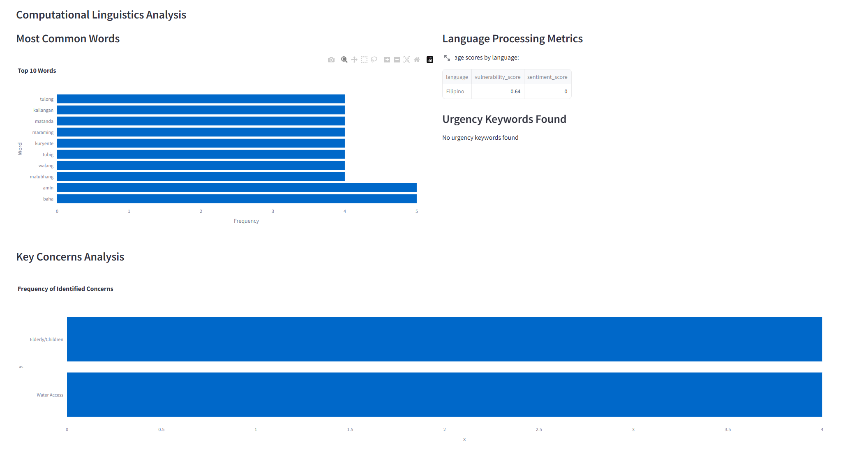The image size is (868, 452).
Task: Sort table by language column header
Action: click(x=457, y=77)
